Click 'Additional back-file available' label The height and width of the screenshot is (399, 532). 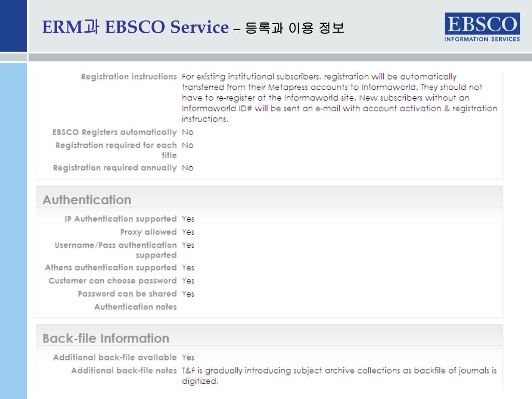pyautogui.click(x=115, y=357)
